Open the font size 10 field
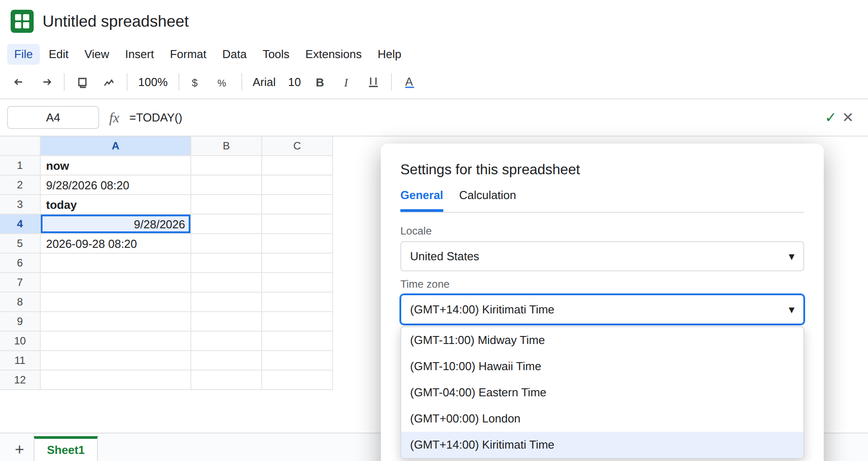868x461 pixels. 294,82
